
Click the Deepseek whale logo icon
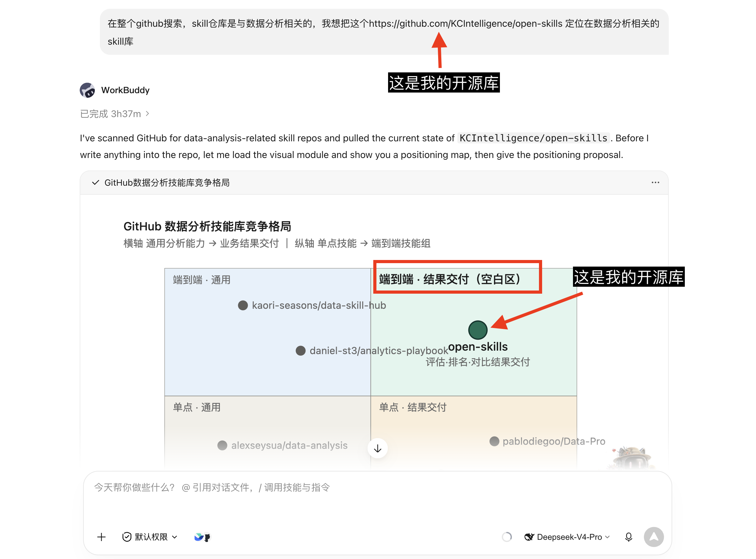pos(529,537)
